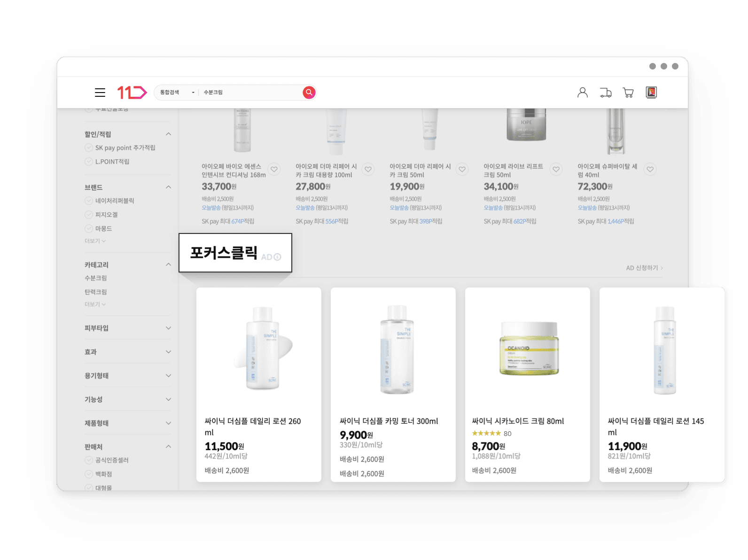The image size is (748, 560).
Task: Expand the 피부타입 filter section
Action: (168, 328)
